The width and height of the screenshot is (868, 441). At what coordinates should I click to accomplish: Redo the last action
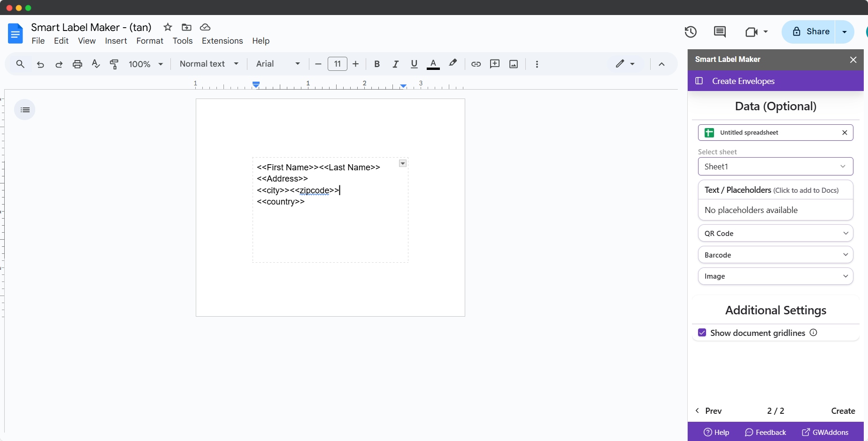pyautogui.click(x=59, y=64)
